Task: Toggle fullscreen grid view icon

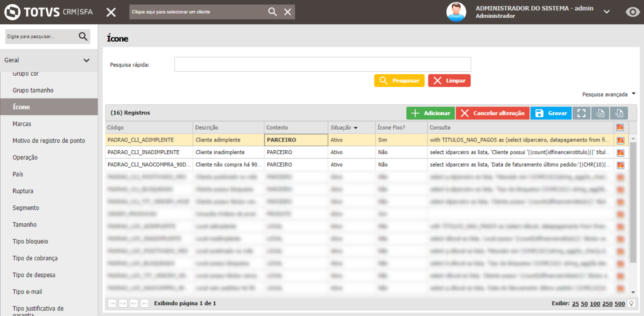Action: click(582, 113)
